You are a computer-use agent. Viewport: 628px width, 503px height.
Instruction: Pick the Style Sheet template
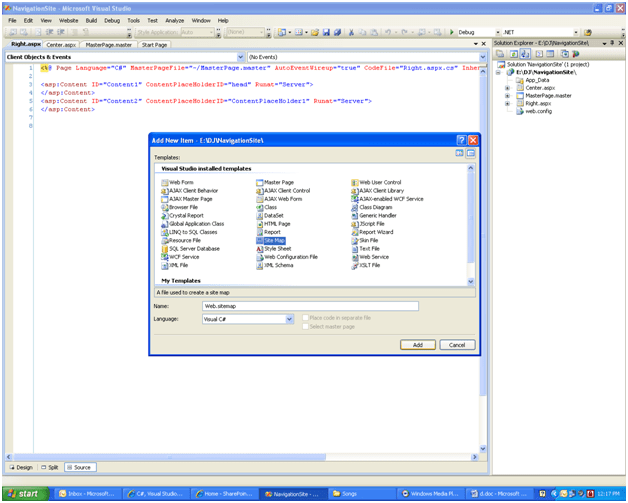(260, 248)
